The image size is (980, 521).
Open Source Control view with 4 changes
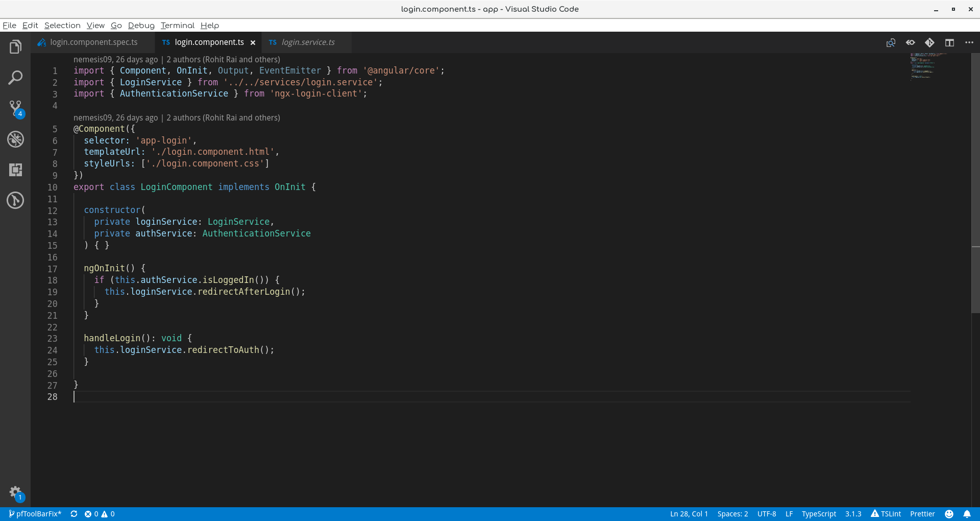15,108
